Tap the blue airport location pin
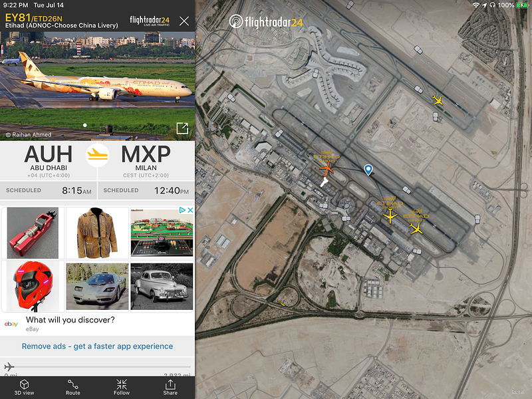532x399 pixels. tap(368, 170)
